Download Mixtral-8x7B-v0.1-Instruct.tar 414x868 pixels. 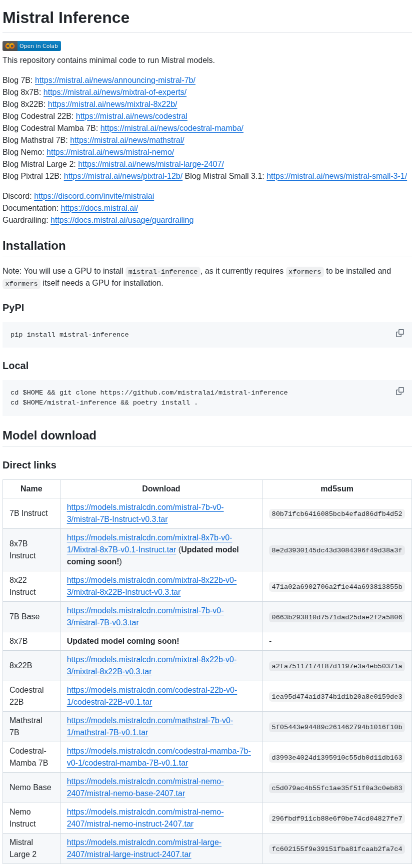[x=149, y=543]
